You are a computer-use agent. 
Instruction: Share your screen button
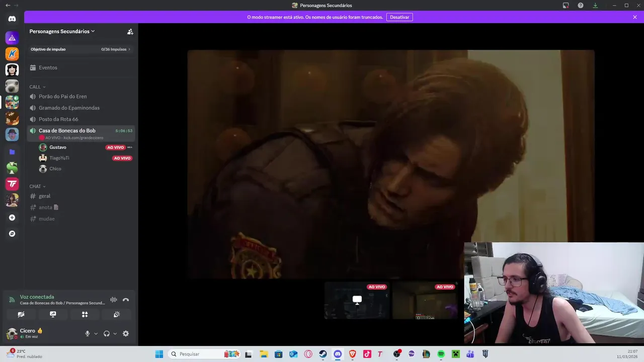(x=53, y=314)
